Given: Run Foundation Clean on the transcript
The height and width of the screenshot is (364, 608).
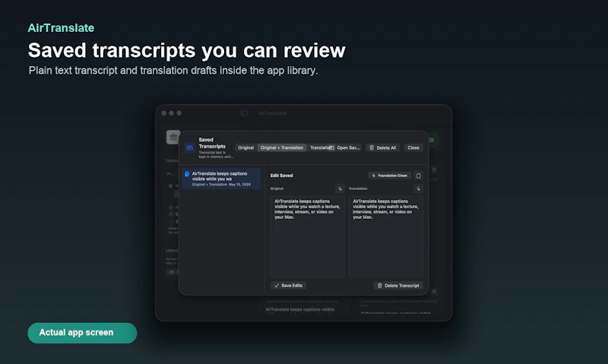Looking at the screenshot, I should (390, 176).
